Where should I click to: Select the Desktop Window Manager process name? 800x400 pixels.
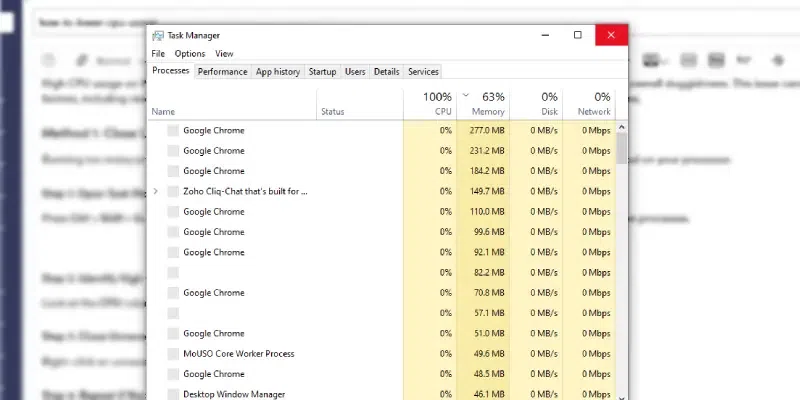click(234, 394)
